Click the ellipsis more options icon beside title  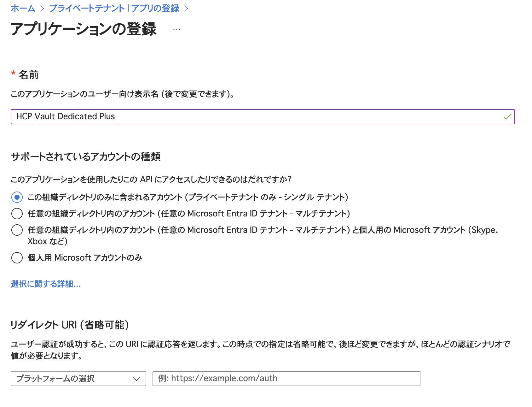(x=177, y=30)
